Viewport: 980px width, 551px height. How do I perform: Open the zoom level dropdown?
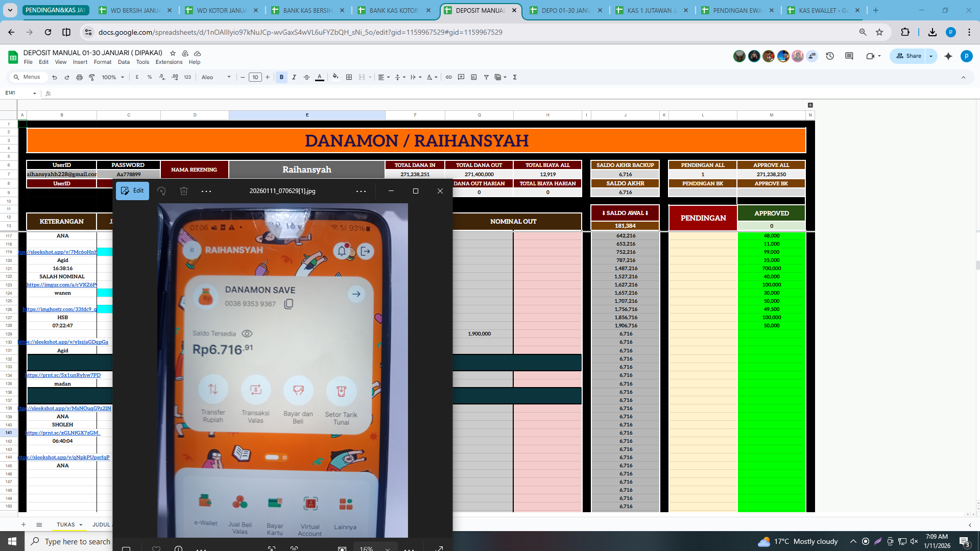[113, 77]
